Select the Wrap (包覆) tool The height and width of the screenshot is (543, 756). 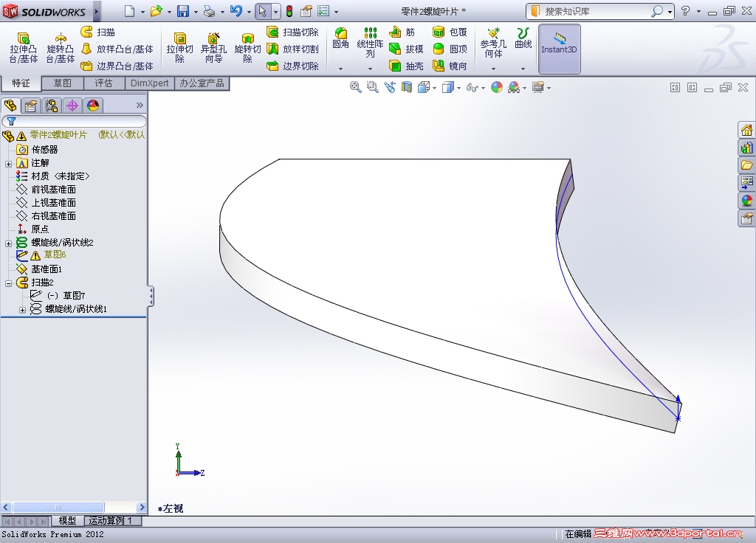point(450,32)
